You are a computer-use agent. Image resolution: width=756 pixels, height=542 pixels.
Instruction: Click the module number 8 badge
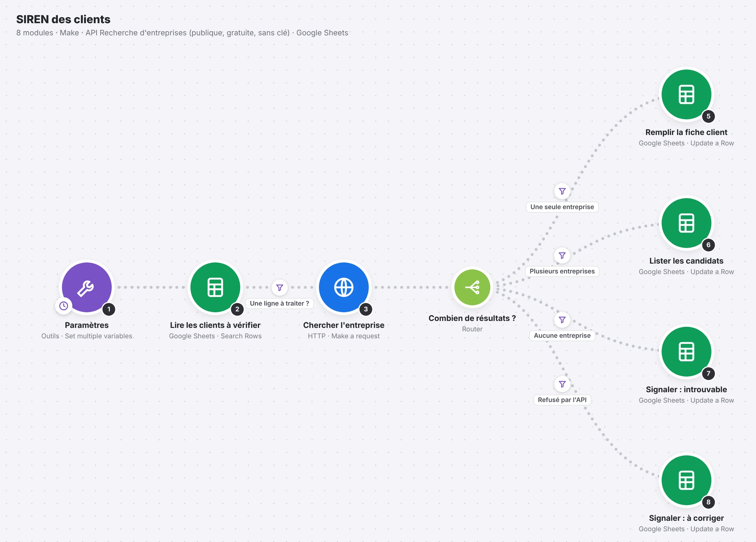pyautogui.click(x=708, y=502)
